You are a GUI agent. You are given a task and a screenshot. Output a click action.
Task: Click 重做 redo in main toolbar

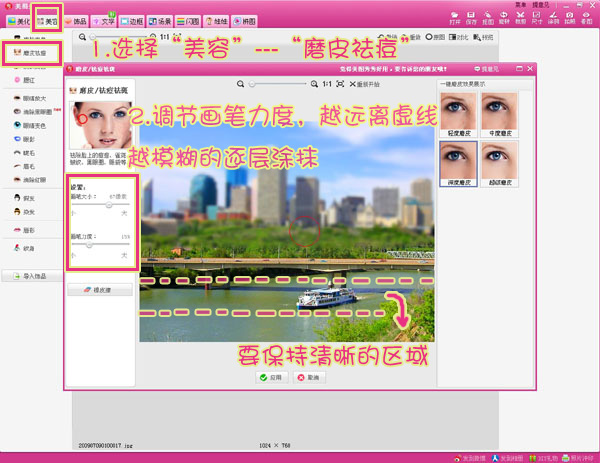click(411, 37)
